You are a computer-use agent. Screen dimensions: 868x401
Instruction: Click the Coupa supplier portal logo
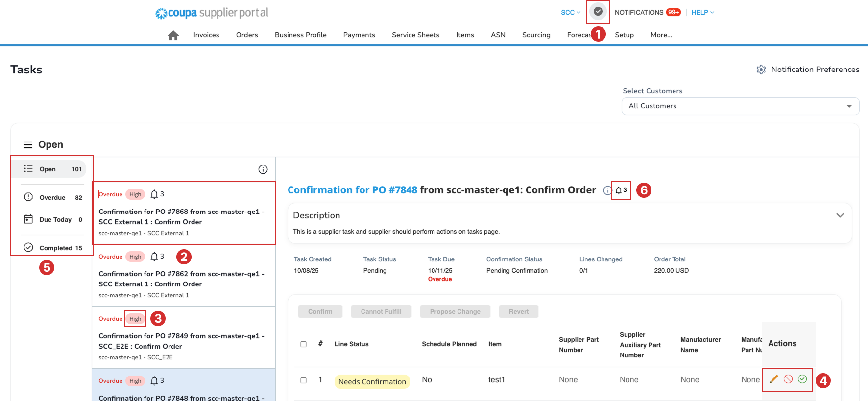point(212,13)
